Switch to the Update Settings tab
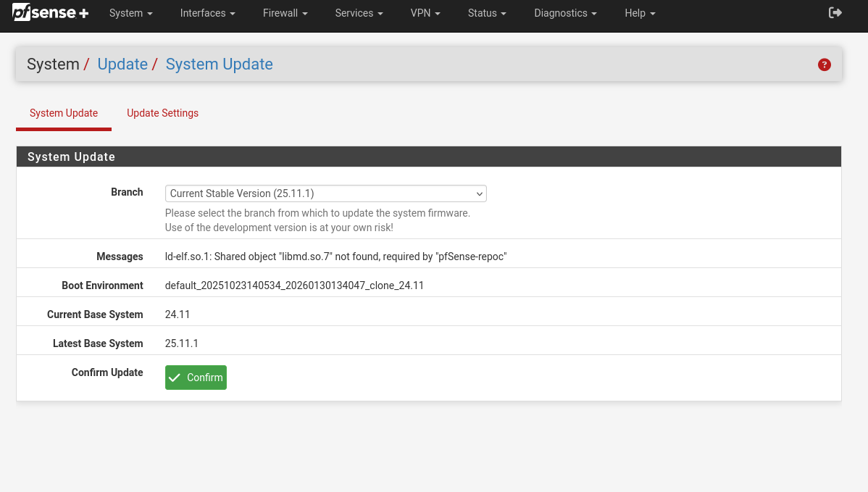Viewport: 868px width, 492px height. [162, 113]
